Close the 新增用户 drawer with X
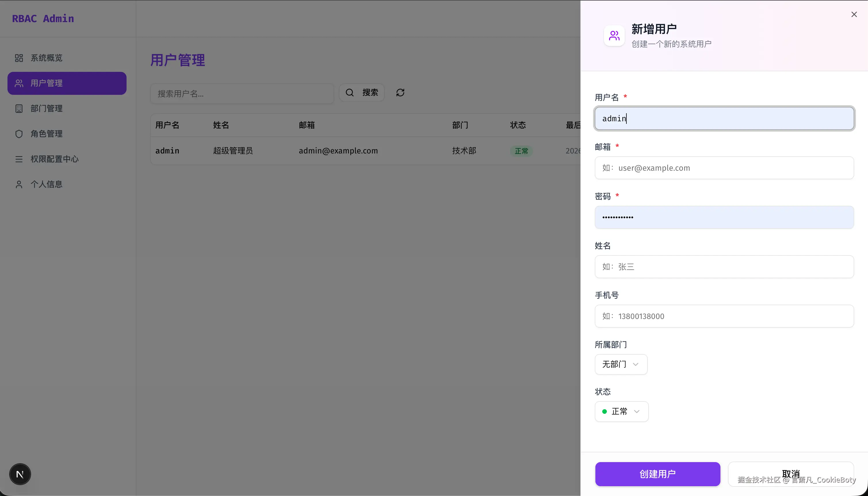Viewport: 868px width, 496px height. [x=854, y=14]
